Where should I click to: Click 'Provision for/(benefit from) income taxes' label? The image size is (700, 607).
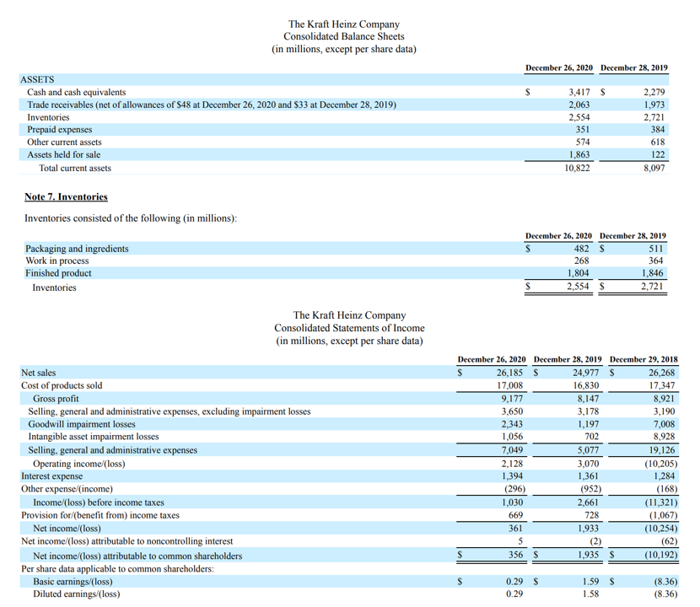[100, 515]
